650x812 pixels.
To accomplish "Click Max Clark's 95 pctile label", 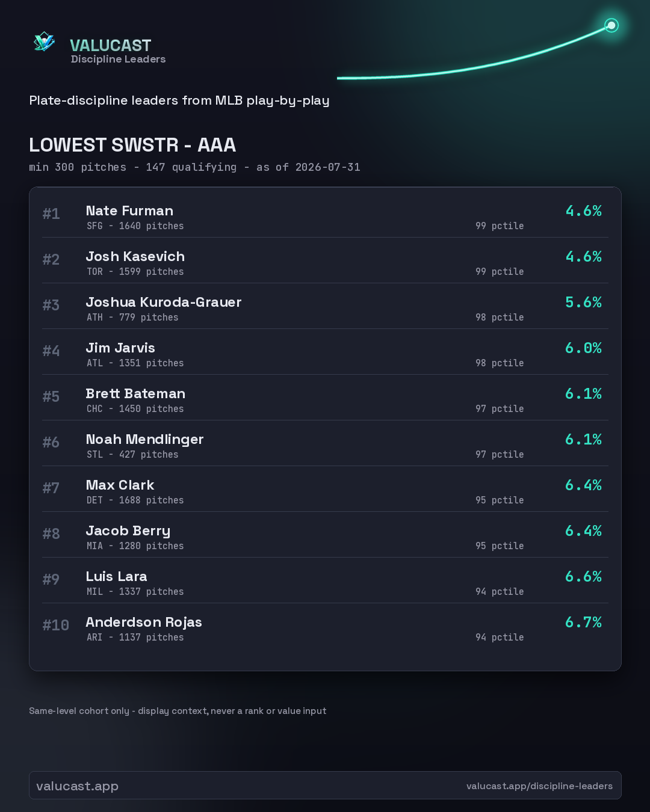I will [500, 500].
